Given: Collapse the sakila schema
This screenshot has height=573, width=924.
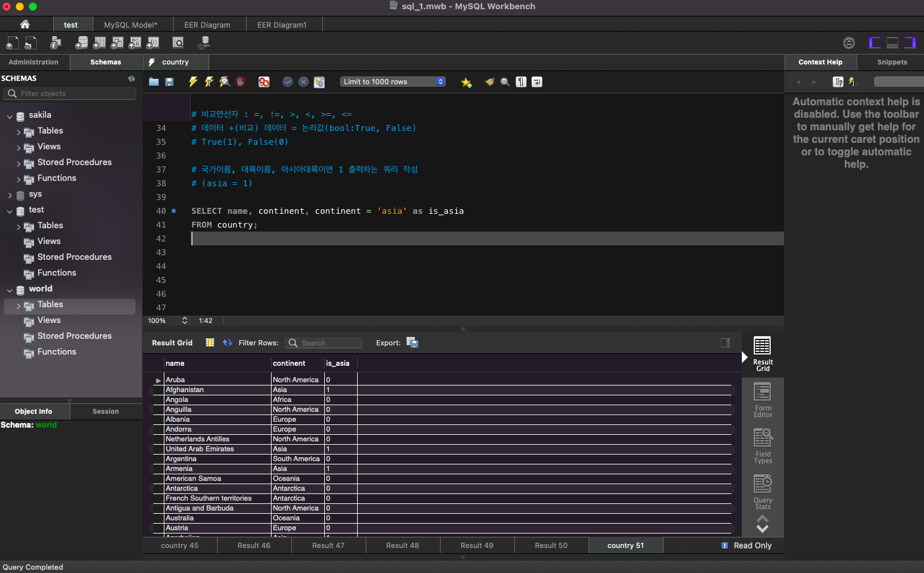Looking at the screenshot, I should pyautogui.click(x=10, y=116).
